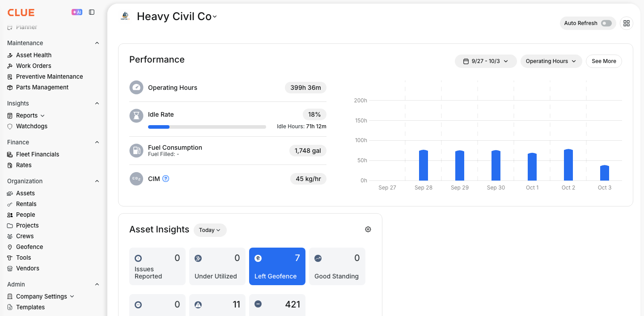The height and width of the screenshot is (316, 644).
Task: Open the Today dropdown in Asset Insights
Action: coord(210,230)
